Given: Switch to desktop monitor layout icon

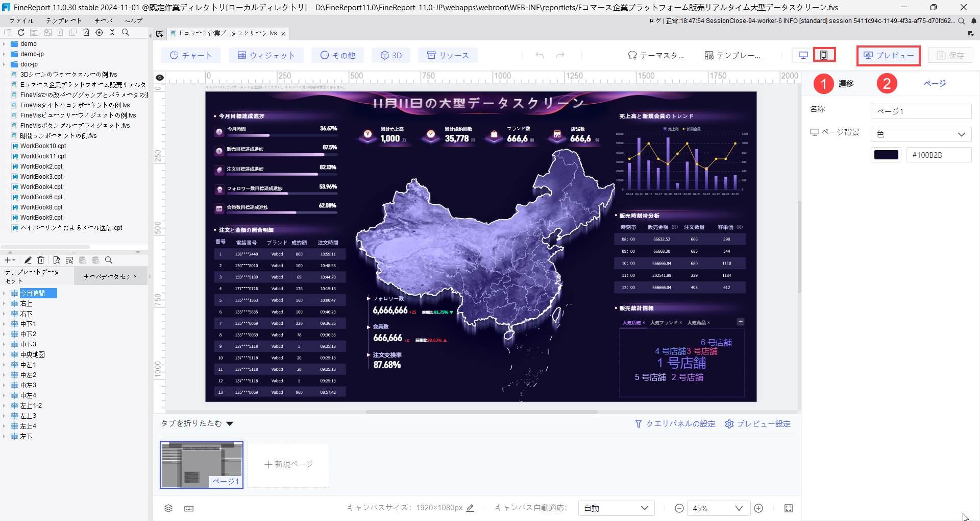Looking at the screenshot, I should tap(803, 55).
